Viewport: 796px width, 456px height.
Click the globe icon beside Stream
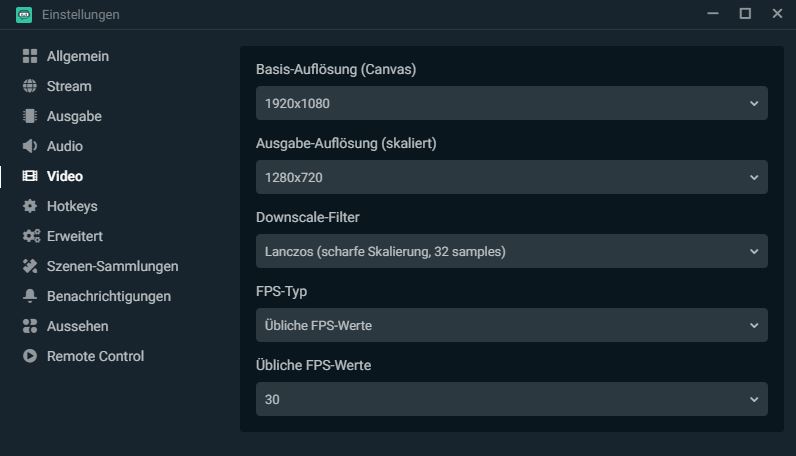(x=30, y=87)
